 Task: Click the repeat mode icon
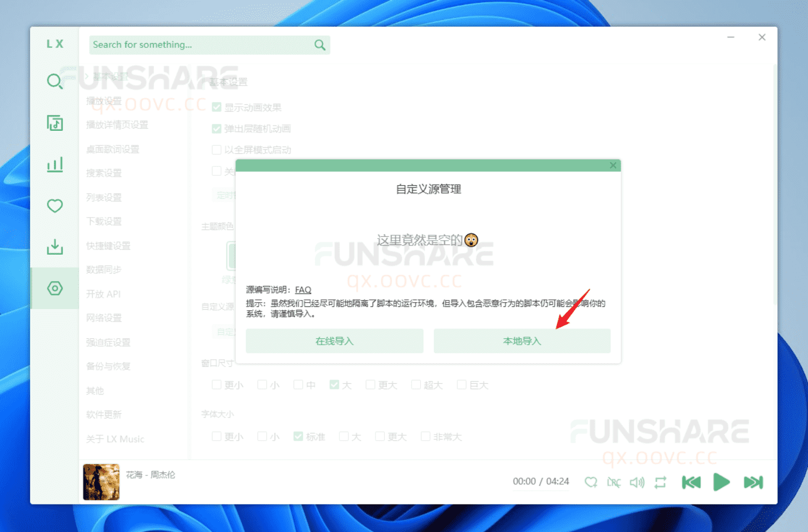tap(660, 482)
